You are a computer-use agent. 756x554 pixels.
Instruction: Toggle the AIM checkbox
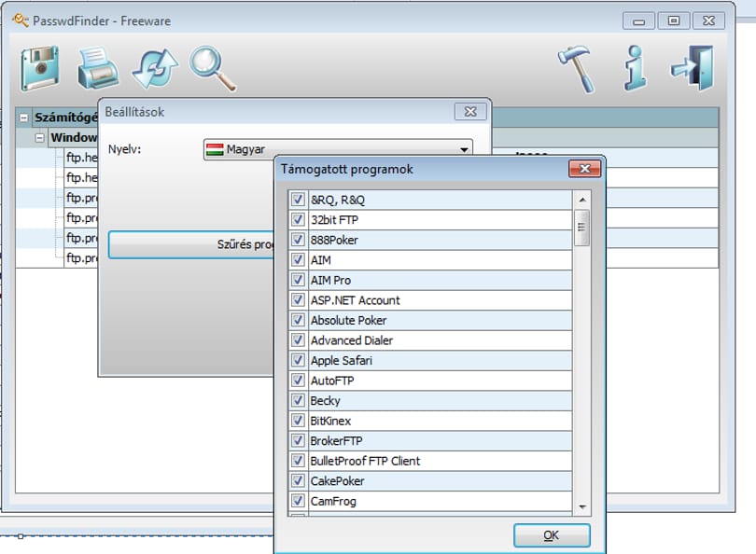tap(298, 259)
